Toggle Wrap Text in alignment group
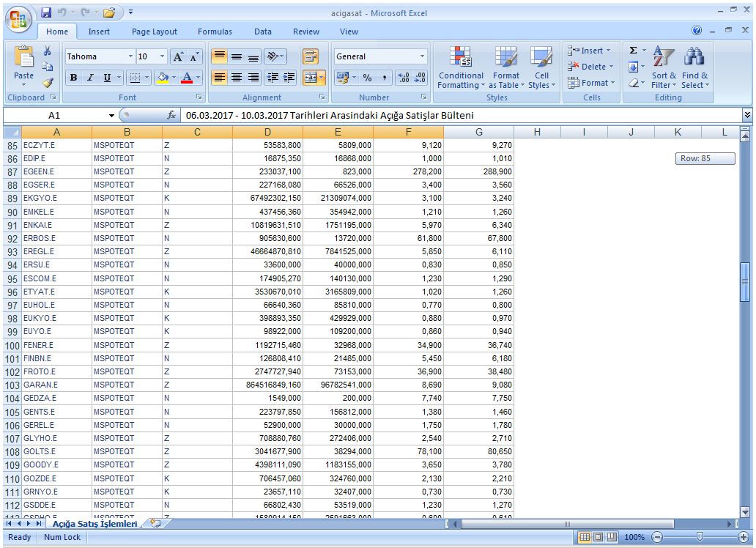 click(x=311, y=56)
